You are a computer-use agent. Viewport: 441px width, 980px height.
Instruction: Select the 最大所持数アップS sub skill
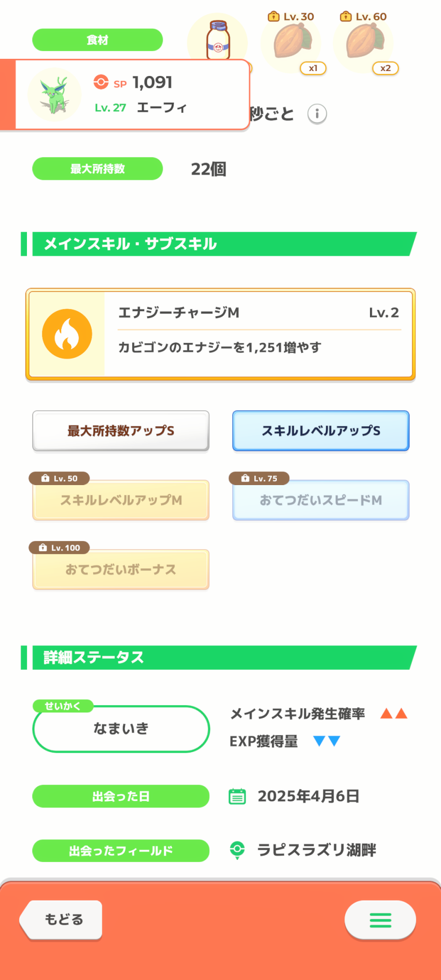121,431
